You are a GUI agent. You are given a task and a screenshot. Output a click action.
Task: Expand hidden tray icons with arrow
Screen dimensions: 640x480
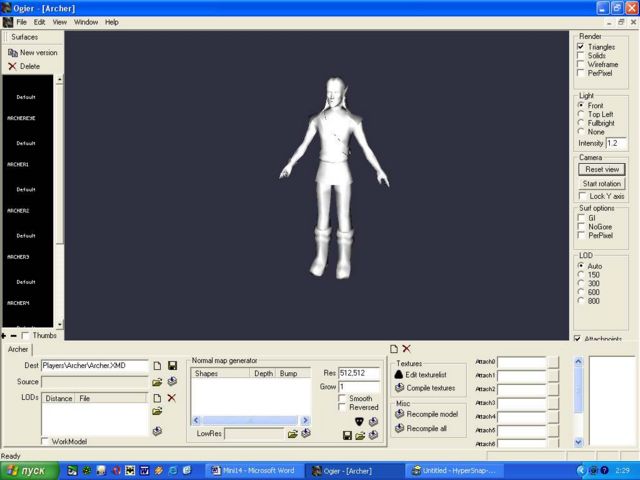(581, 471)
